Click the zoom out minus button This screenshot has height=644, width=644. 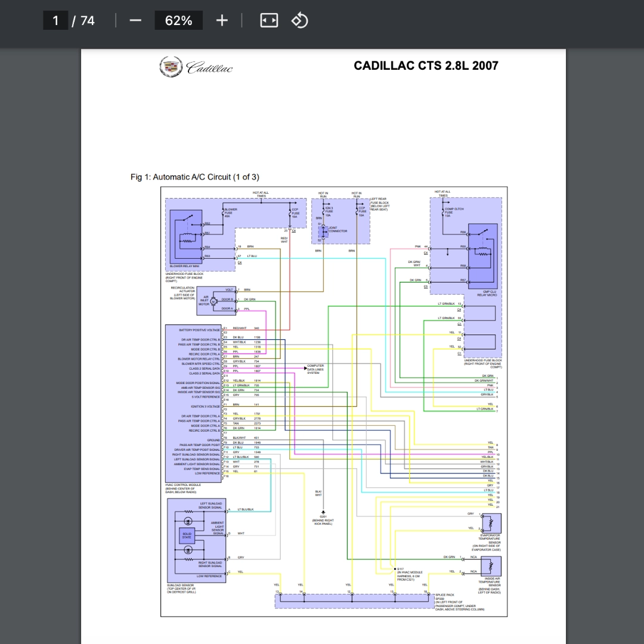[x=135, y=20]
